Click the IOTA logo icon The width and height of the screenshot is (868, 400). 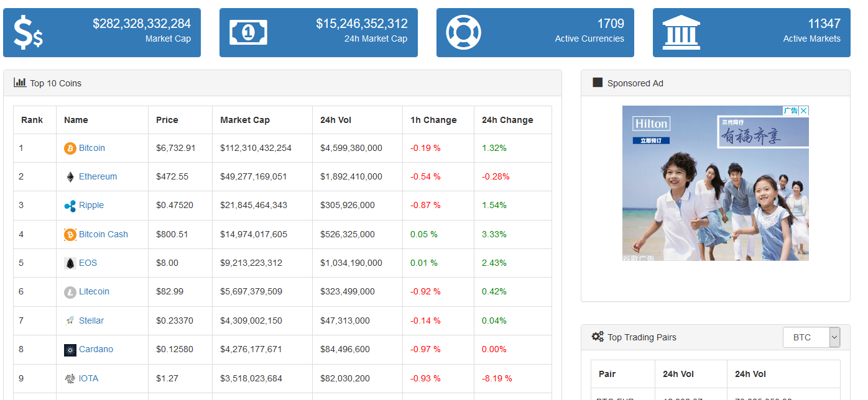[x=70, y=379]
